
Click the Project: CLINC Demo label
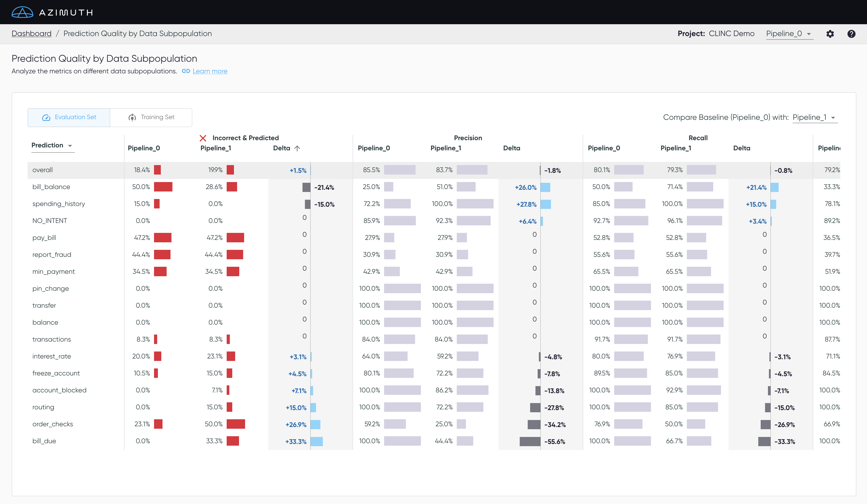point(716,34)
